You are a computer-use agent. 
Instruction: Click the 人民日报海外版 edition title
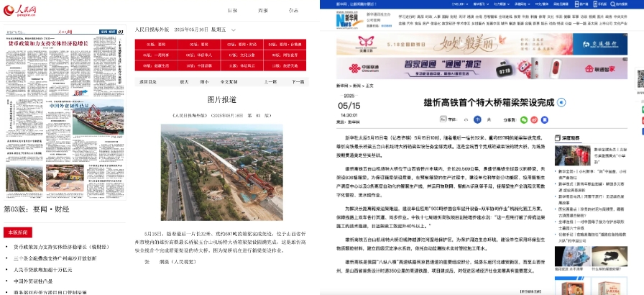pyautogui.click(x=152, y=30)
